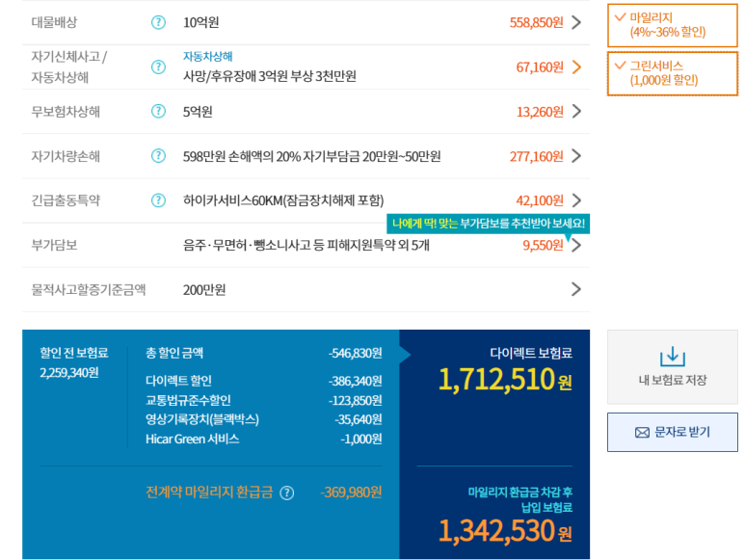
Task: Click the 총 할인 금액 -546,830원 value
Action: tap(355, 353)
